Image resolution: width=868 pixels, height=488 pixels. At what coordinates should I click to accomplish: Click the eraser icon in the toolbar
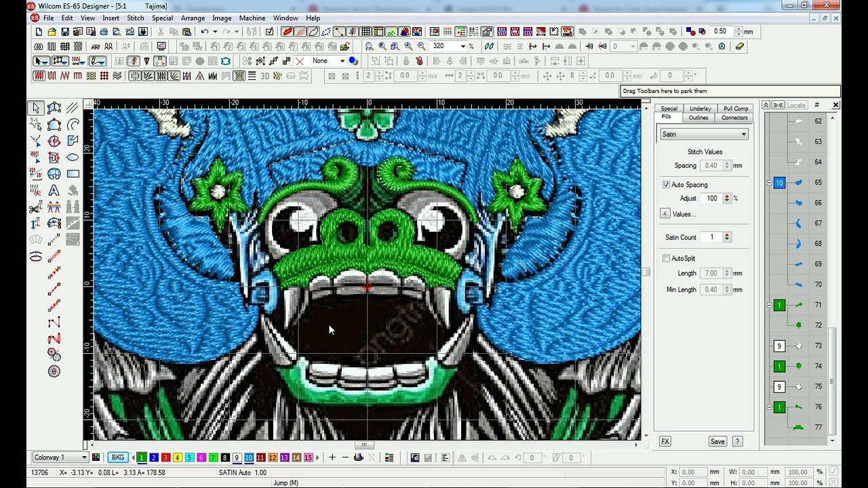coord(739,46)
